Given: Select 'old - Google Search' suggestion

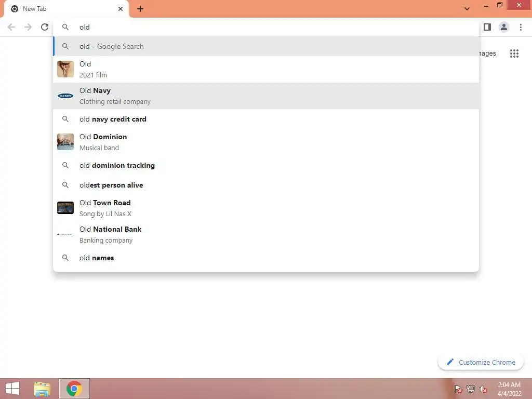Looking at the screenshot, I should click(266, 46).
